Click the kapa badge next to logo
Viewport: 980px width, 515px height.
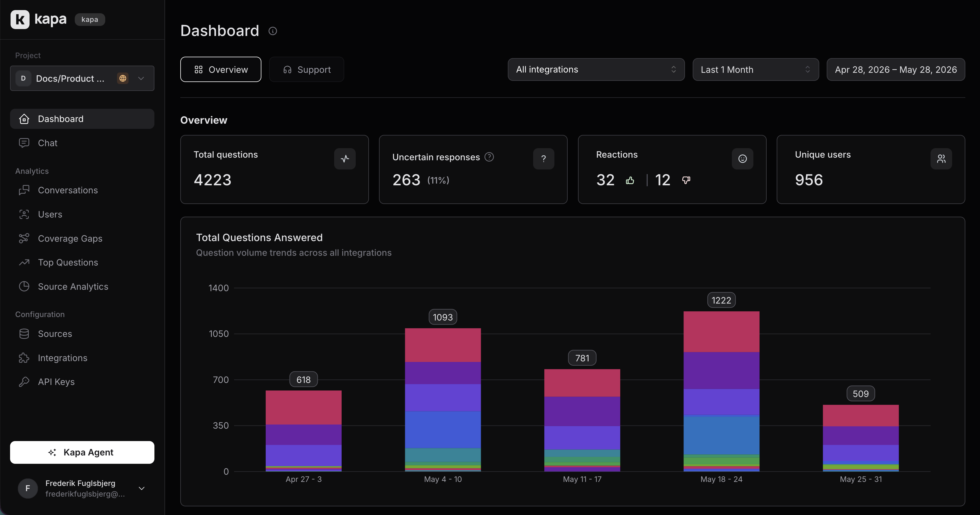tap(90, 19)
